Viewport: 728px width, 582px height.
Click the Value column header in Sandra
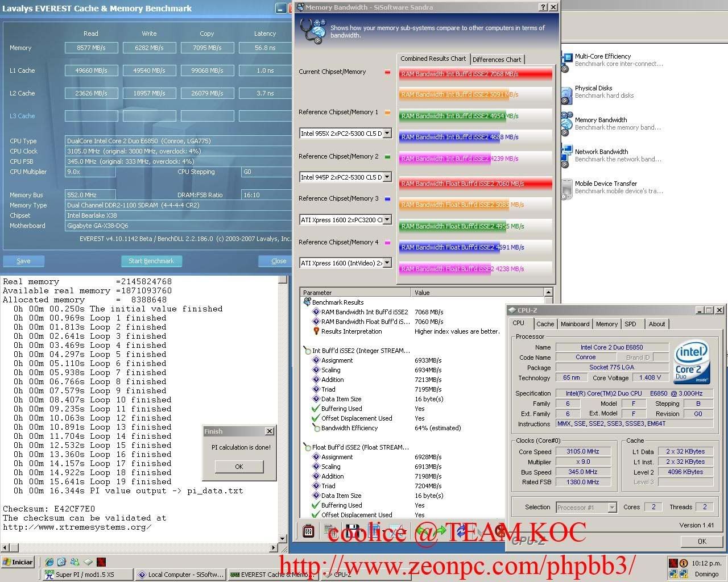pyautogui.click(x=477, y=293)
